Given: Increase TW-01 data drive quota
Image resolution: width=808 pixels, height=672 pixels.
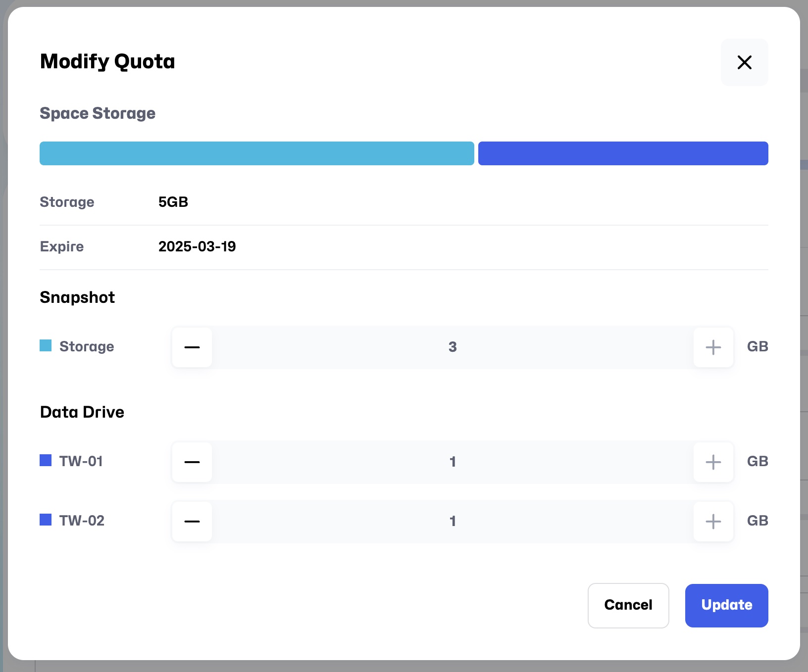Looking at the screenshot, I should click(713, 462).
